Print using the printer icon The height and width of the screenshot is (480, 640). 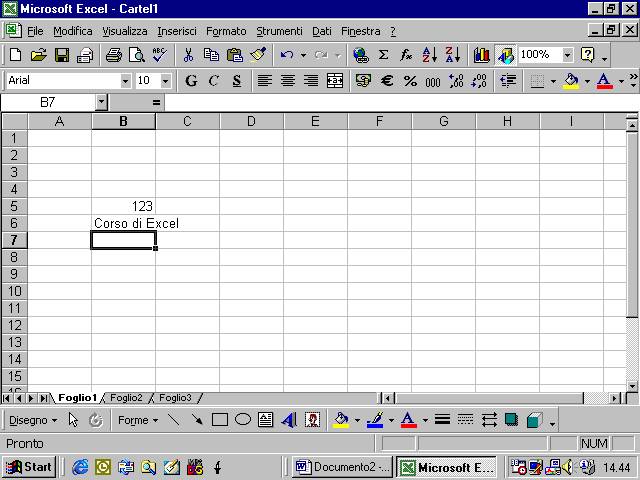(113, 55)
